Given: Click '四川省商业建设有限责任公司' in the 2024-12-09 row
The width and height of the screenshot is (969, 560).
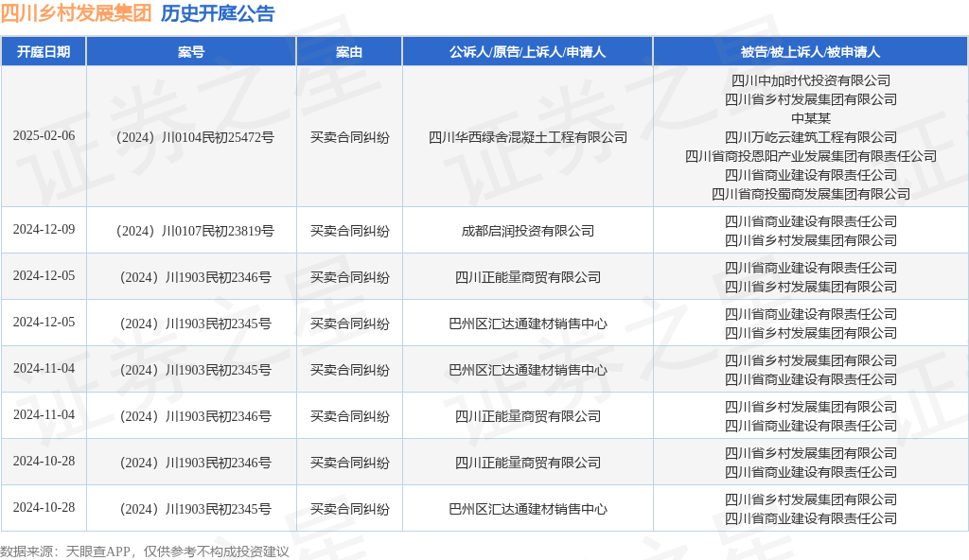Looking at the screenshot, I should tap(811, 221).
